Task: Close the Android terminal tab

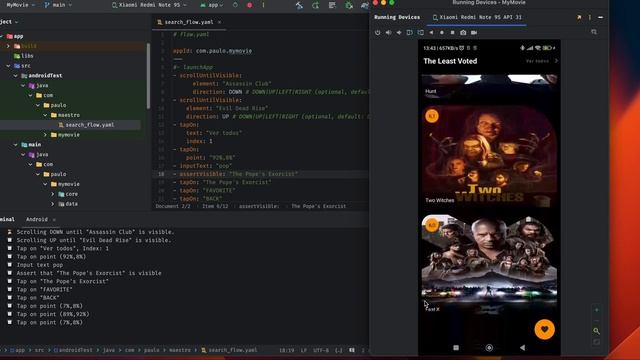Action: click(x=54, y=220)
